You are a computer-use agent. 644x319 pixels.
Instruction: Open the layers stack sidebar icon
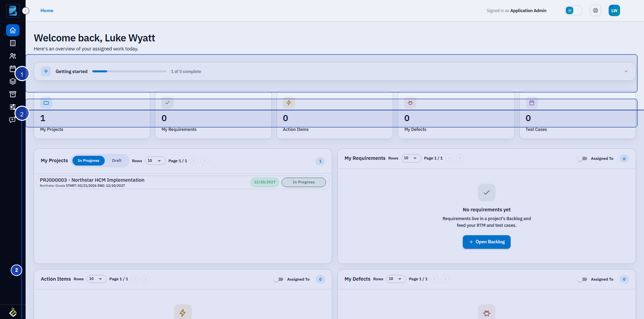(x=13, y=81)
